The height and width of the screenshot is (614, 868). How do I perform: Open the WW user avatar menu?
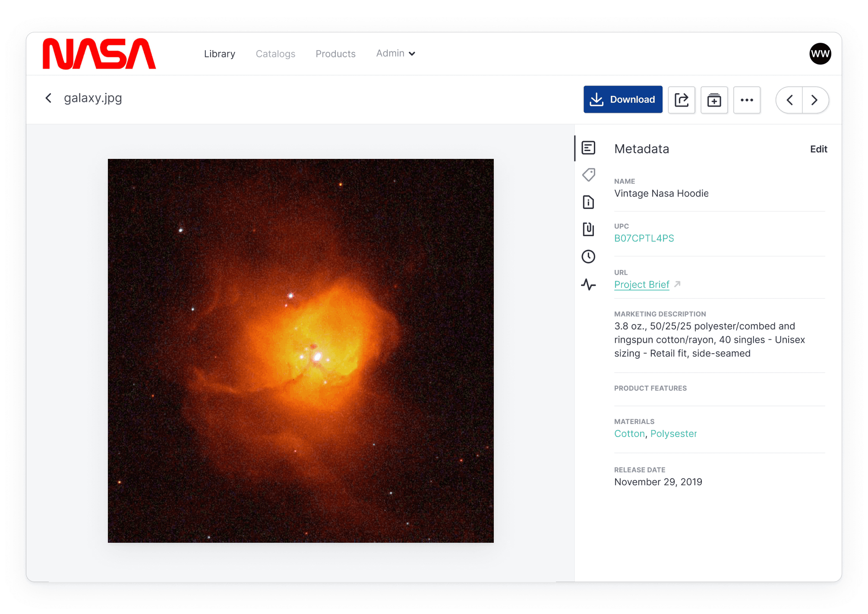point(820,54)
